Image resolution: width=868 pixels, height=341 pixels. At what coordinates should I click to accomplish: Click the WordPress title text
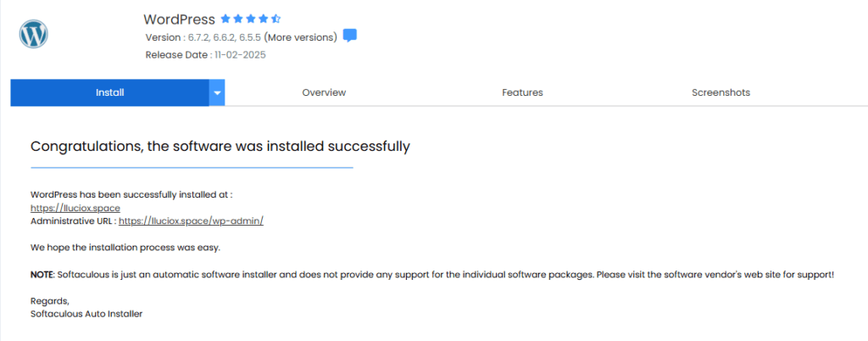coord(179,19)
